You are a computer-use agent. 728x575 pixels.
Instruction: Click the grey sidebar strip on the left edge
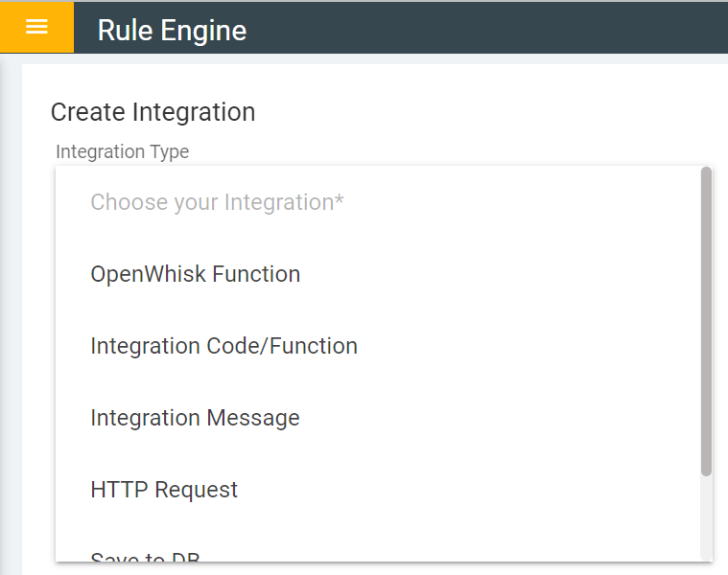pos(10,316)
